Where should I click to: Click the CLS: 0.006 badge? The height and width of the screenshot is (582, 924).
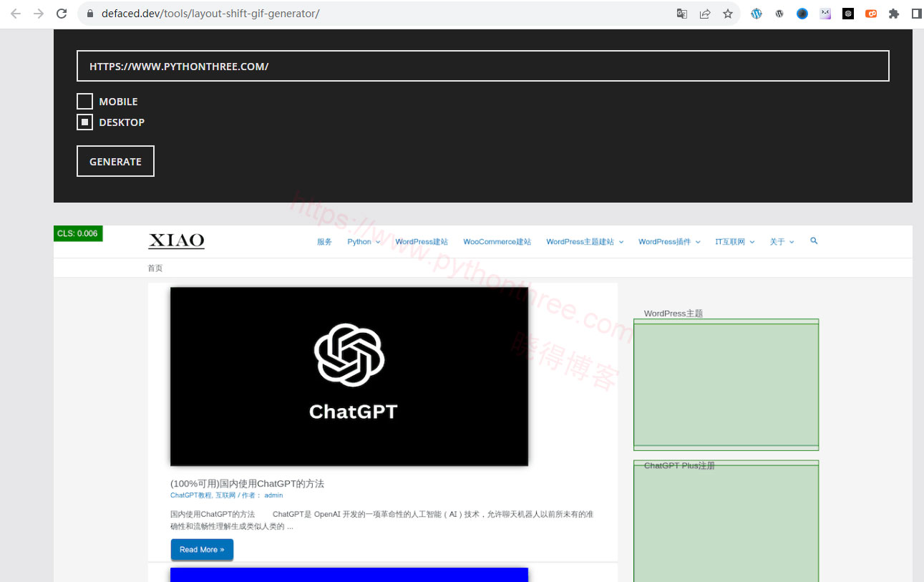pos(78,233)
